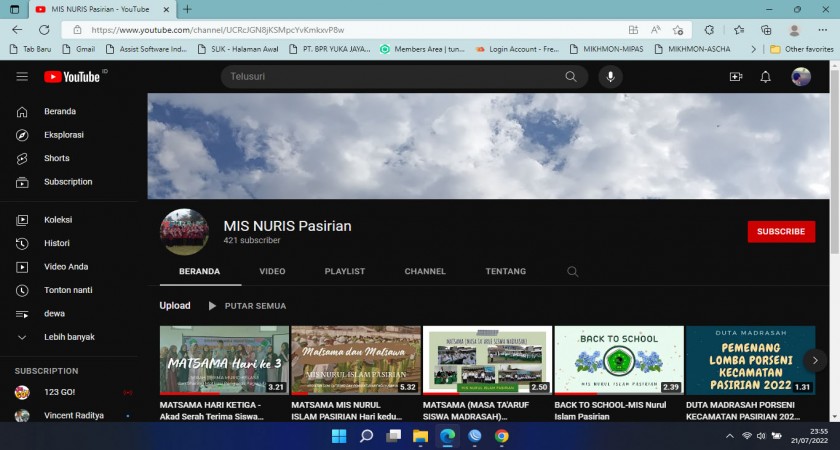Expand Lebih banyak in the sidebar
Viewport: 840px width, 450px height.
click(69, 337)
